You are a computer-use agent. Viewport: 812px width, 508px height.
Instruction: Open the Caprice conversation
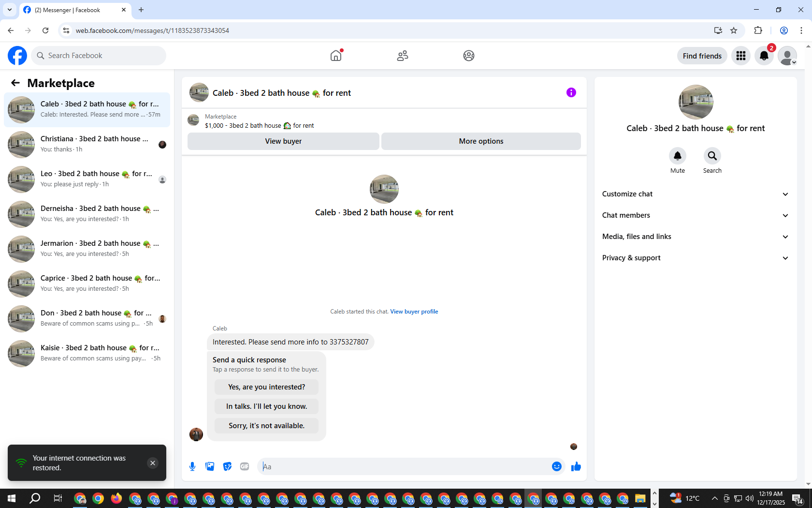[x=87, y=284]
